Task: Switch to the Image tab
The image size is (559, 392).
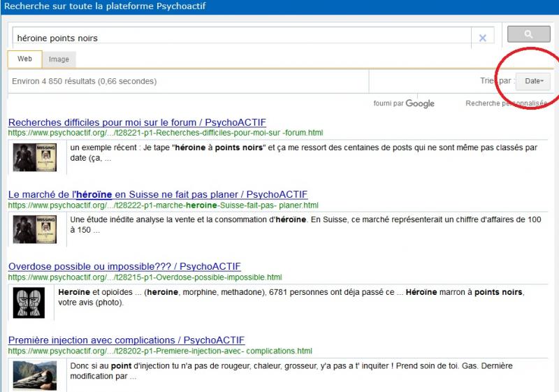Action: click(59, 59)
